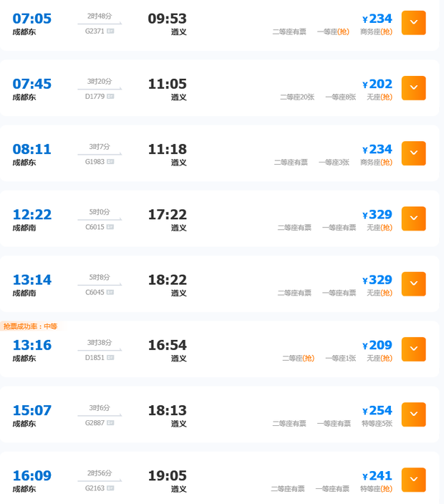Click the ¥254 price on G2887
The image size is (444, 504).
click(377, 410)
